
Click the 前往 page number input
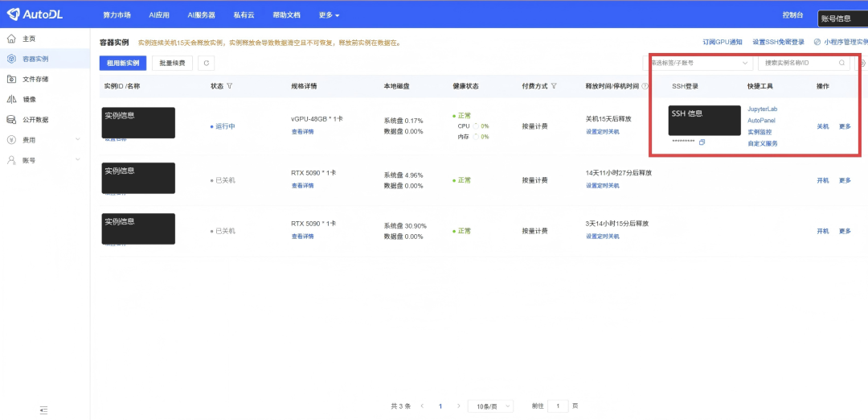[558, 406]
